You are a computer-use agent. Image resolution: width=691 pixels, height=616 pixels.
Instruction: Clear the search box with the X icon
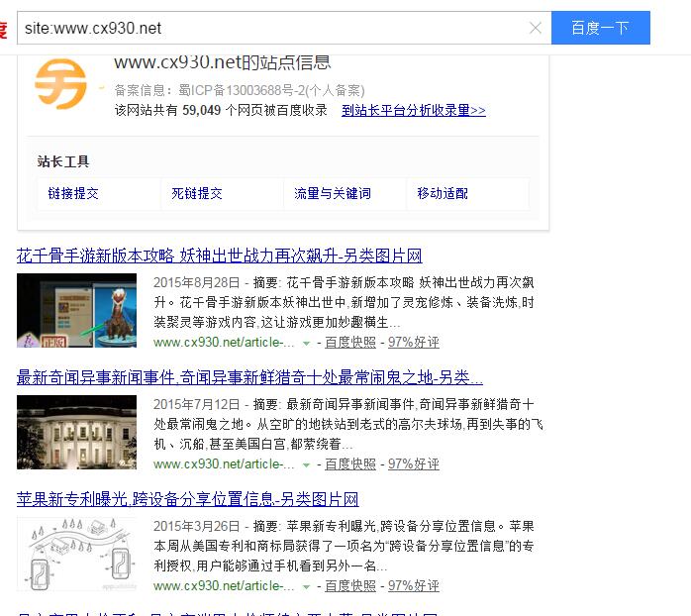[x=535, y=28]
